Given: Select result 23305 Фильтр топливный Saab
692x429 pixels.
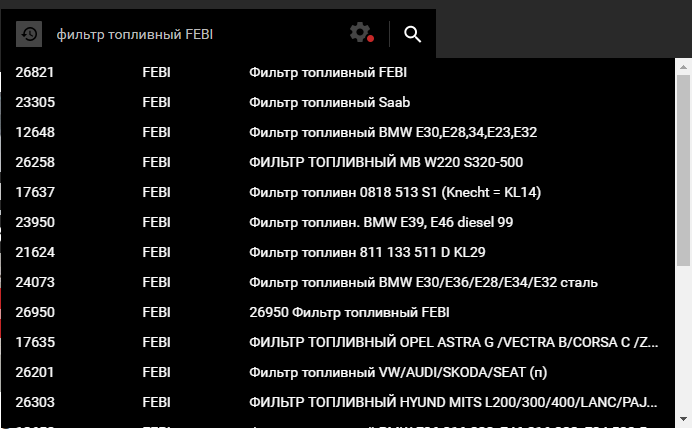Looking at the screenshot, I should click(338, 102).
